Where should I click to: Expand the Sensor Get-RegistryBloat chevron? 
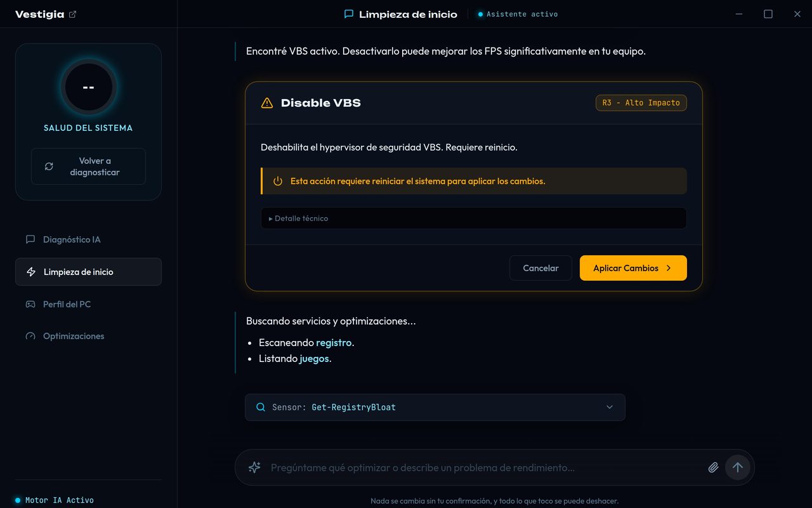click(x=610, y=407)
